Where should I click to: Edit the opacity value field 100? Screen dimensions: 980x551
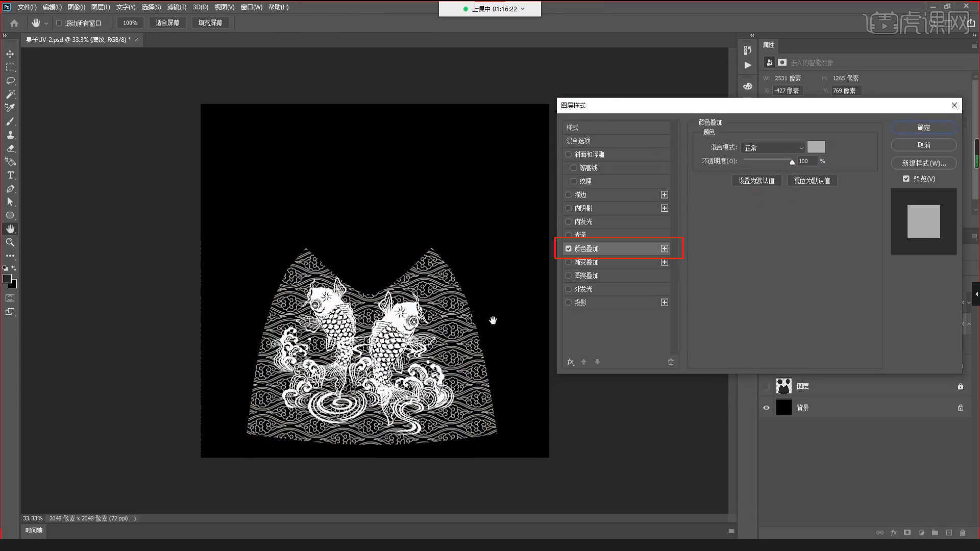coord(806,161)
